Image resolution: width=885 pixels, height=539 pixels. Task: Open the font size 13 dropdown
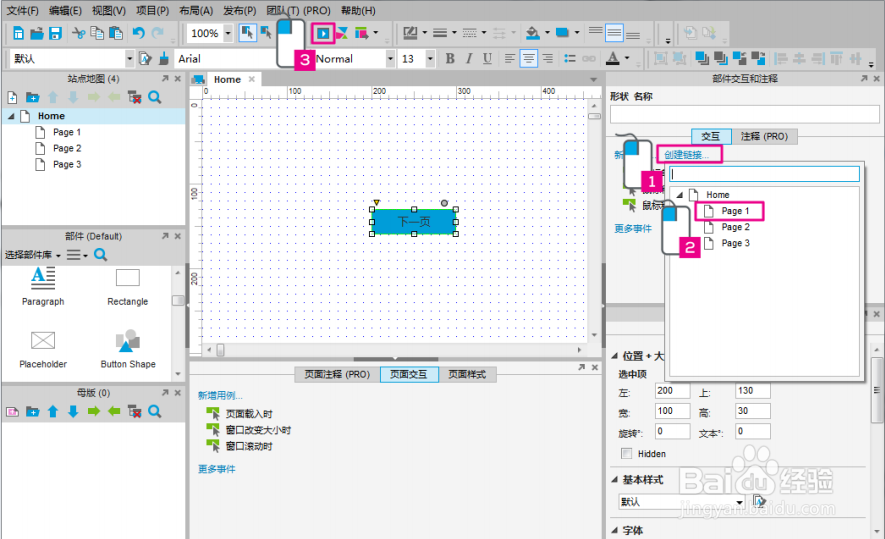430,58
